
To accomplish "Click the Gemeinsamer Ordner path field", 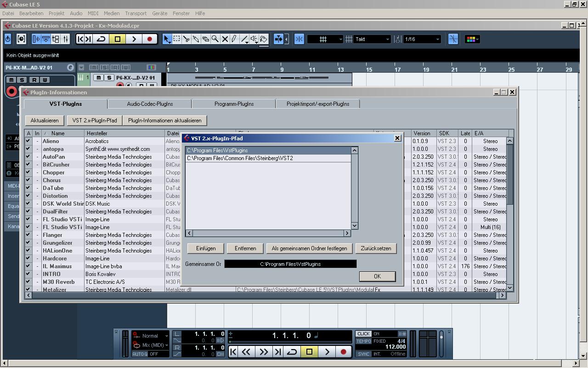I will pos(290,264).
